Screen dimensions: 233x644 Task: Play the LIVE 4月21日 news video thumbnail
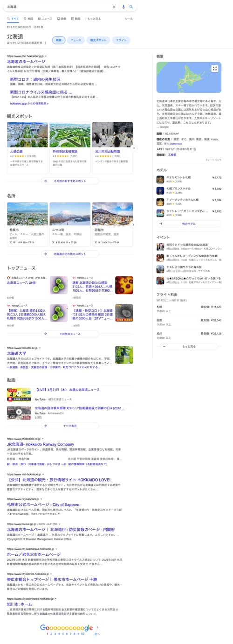coord(19,394)
